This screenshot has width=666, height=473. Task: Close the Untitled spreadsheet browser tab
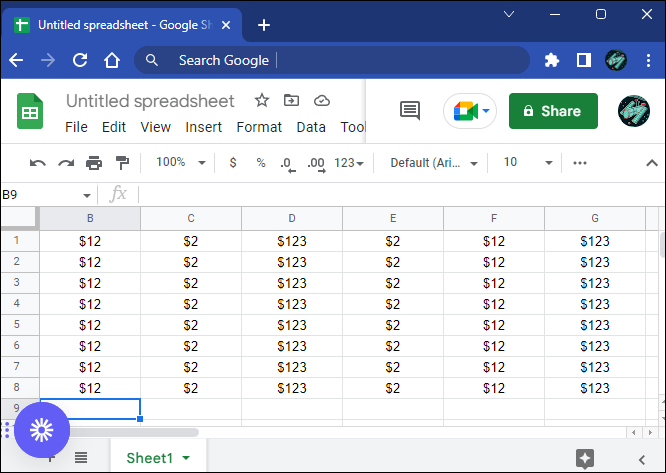[226, 25]
